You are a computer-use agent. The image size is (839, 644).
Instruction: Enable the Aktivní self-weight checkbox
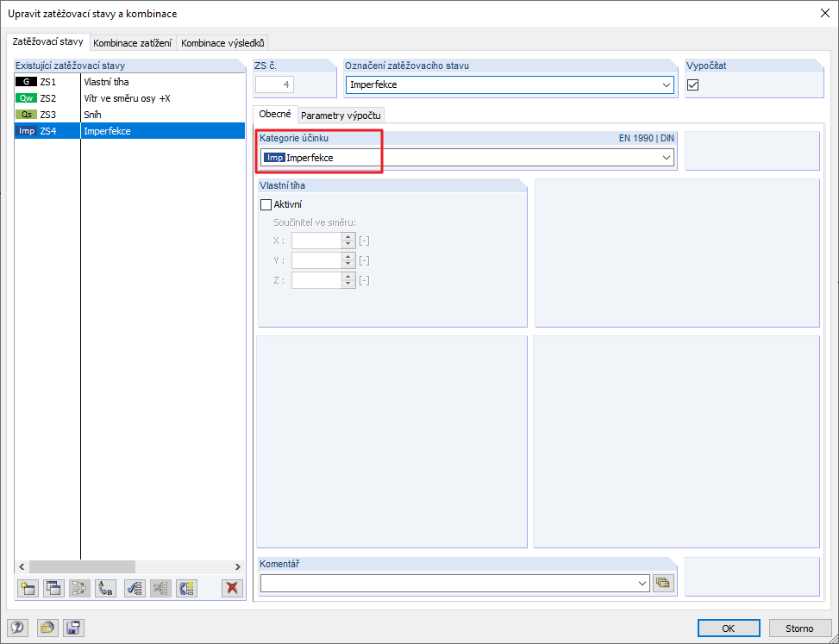266,204
